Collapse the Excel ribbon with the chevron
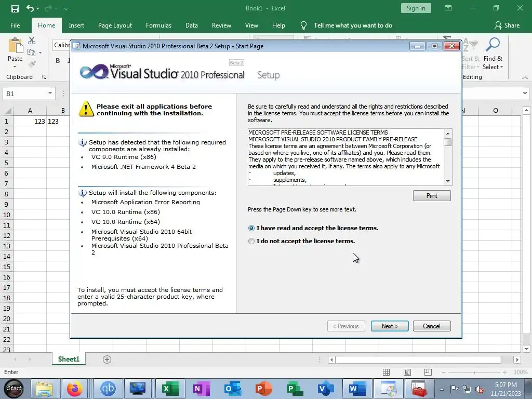The height and width of the screenshot is (399, 532). click(525, 78)
